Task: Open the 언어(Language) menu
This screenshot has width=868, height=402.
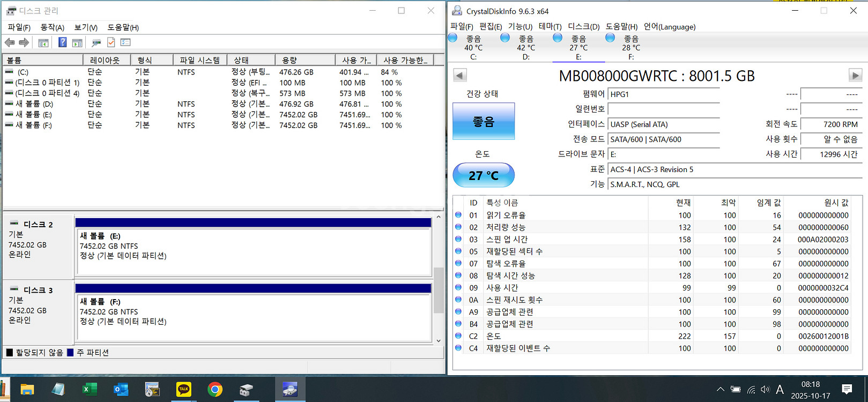Action: [670, 27]
